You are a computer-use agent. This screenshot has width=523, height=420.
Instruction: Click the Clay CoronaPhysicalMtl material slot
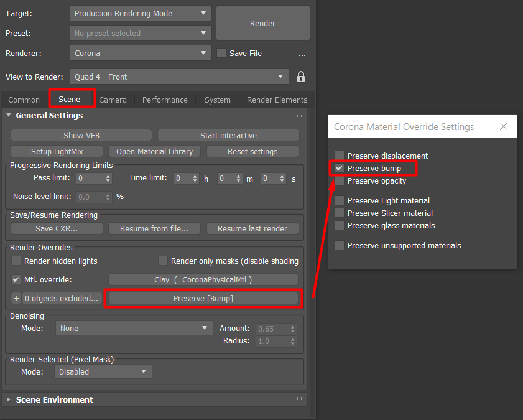point(203,279)
